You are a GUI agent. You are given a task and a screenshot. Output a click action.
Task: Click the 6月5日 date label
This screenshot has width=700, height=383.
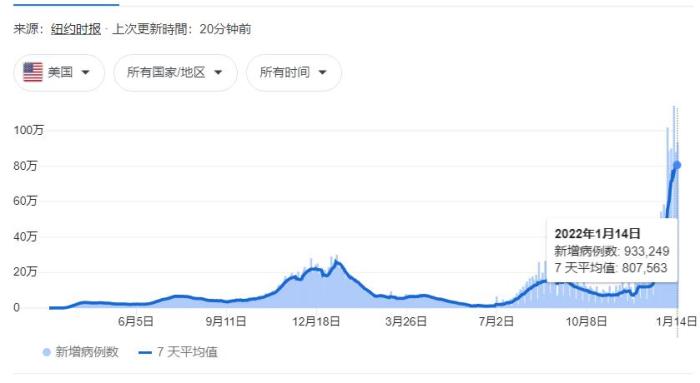(x=136, y=321)
